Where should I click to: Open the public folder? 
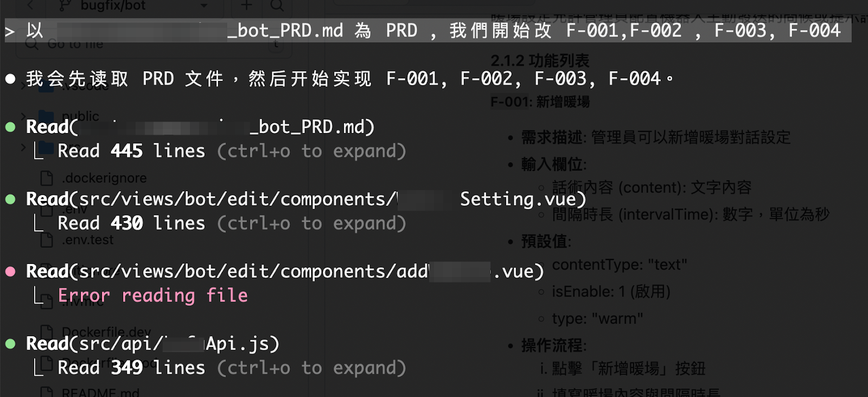[x=80, y=116]
